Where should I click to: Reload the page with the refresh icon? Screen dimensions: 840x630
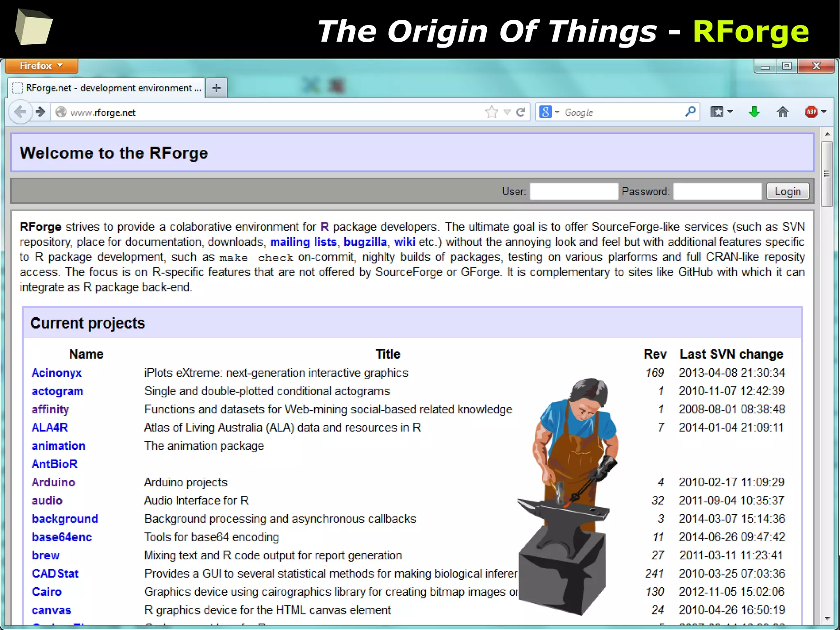(x=521, y=112)
